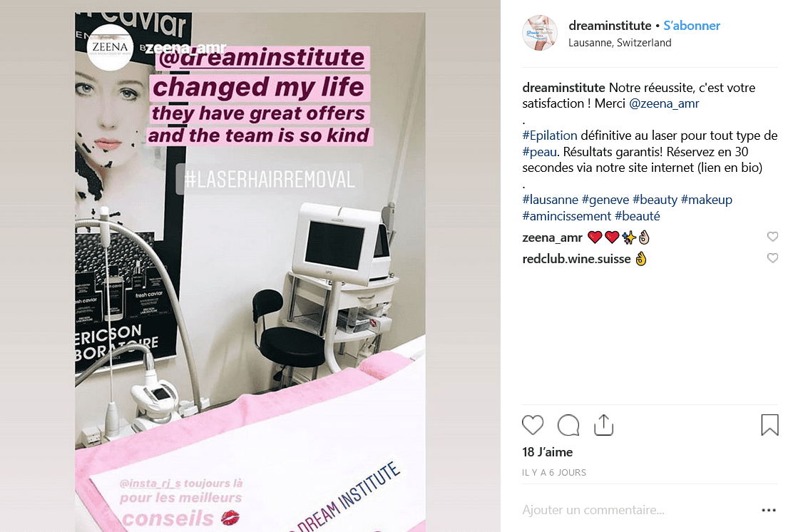Screen dimensions: 798x532
Task: Open the #Epilation hashtag
Action: [550, 135]
